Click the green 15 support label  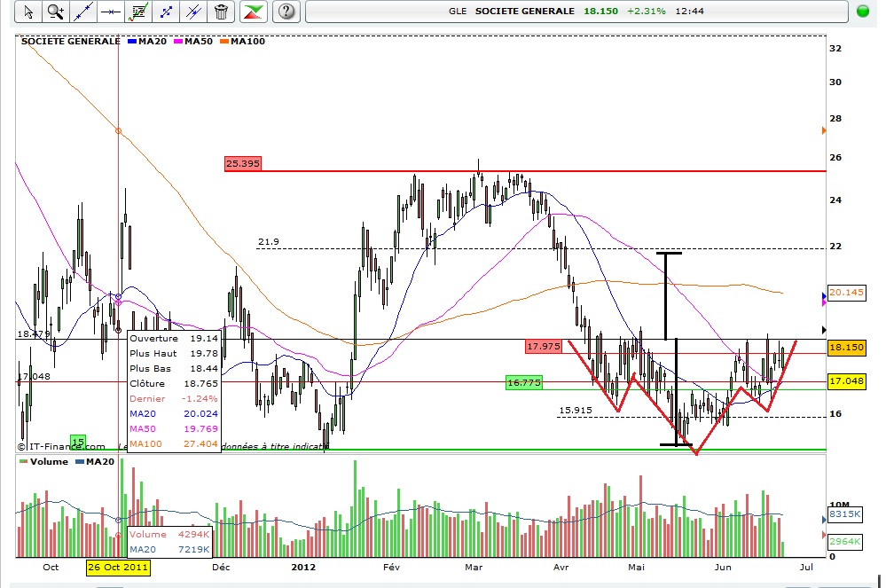click(77, 442)
